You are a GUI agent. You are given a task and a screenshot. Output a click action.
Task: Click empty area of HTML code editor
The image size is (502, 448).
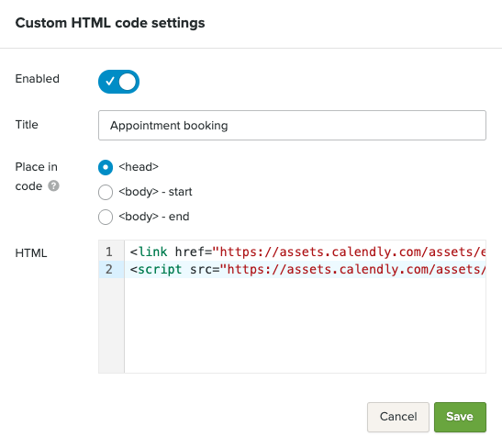point(305,325)
